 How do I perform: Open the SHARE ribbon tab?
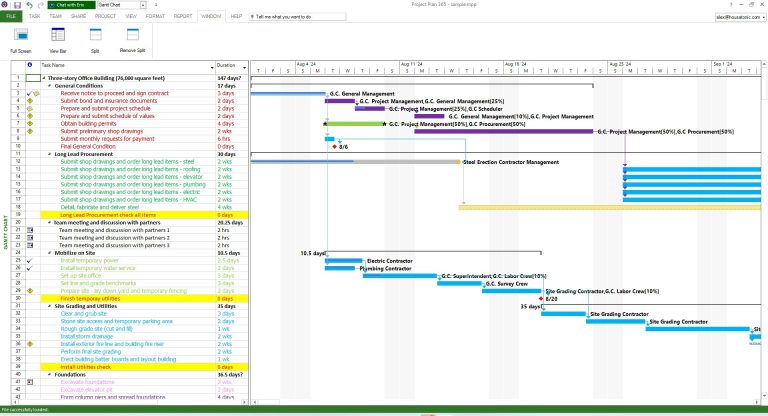click(78, 16)
